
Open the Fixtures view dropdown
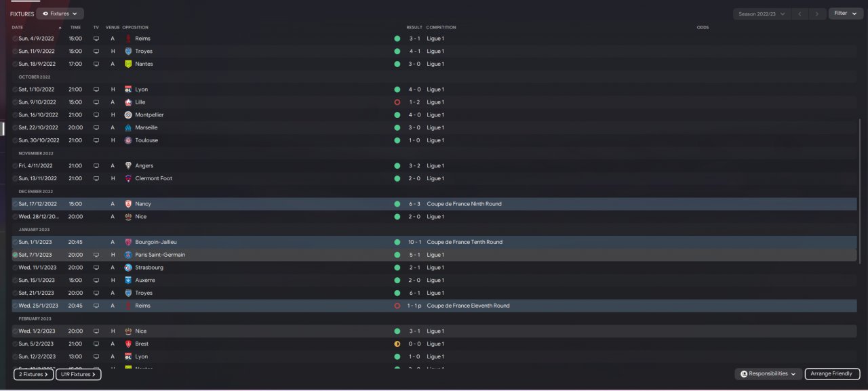(x=60, y=14)
